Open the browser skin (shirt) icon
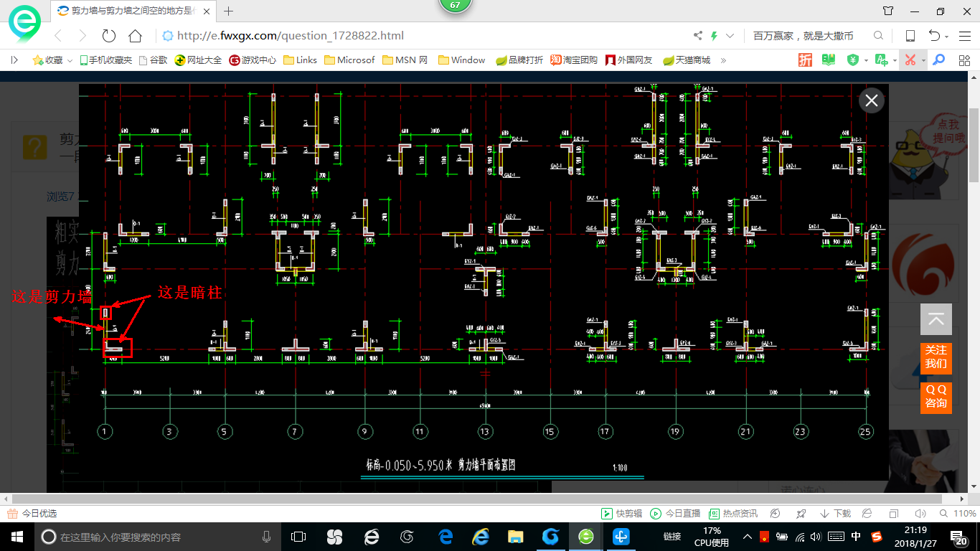This screenshot has height=551, width=980. click(x=888, y=11)
